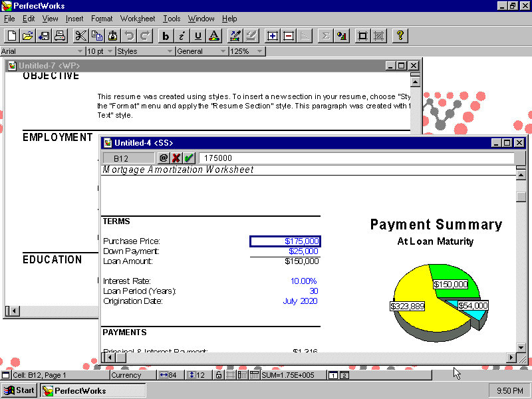Click the hatched frame tool icon

coord(378,36)
